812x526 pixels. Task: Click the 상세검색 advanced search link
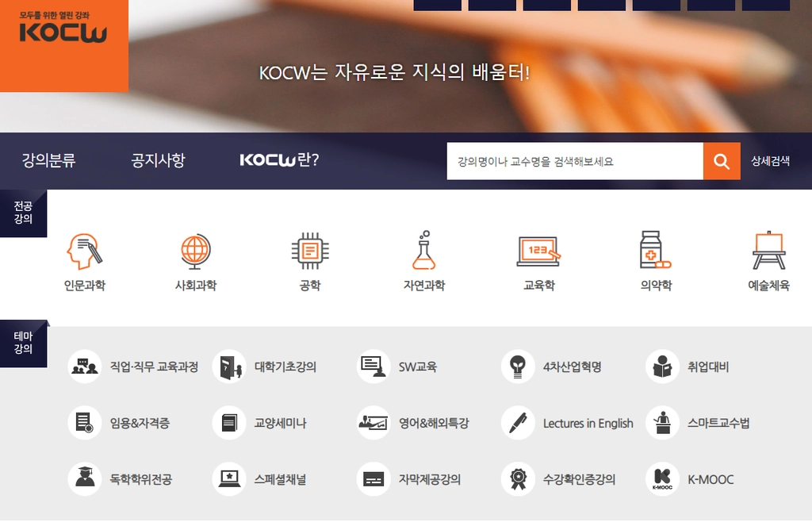(770, 161)
